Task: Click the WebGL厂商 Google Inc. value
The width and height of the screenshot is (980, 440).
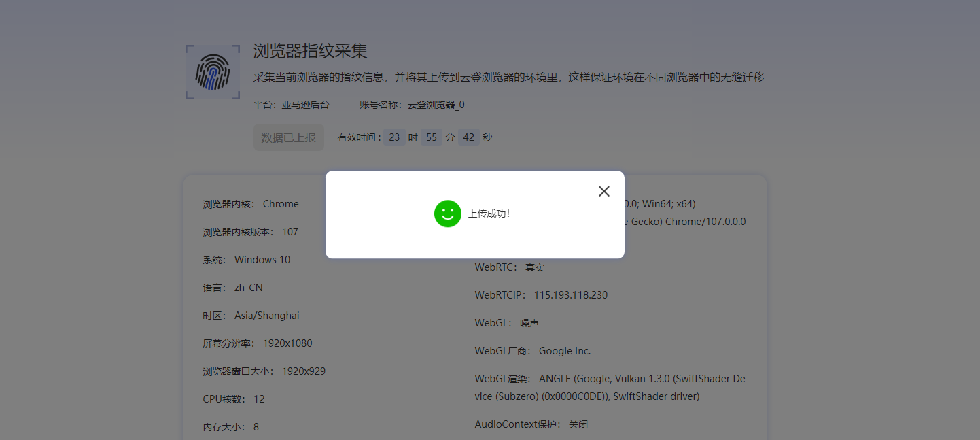Action: [565, 350]
